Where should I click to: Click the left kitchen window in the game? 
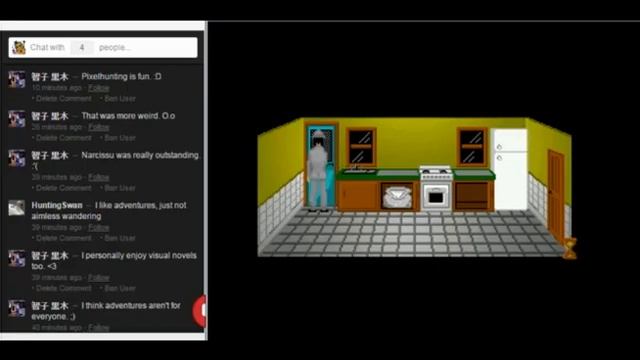361,147
